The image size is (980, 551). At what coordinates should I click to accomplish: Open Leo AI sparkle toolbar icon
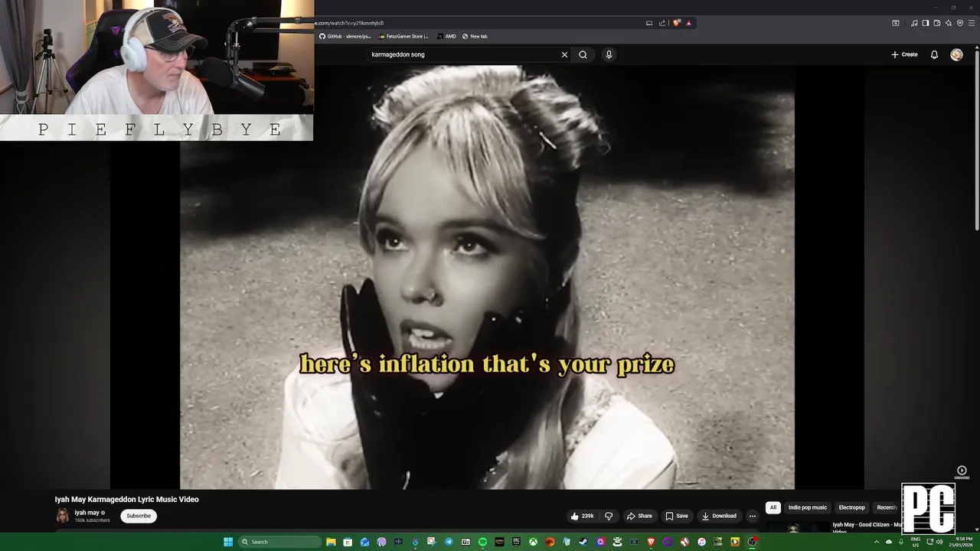949,23
